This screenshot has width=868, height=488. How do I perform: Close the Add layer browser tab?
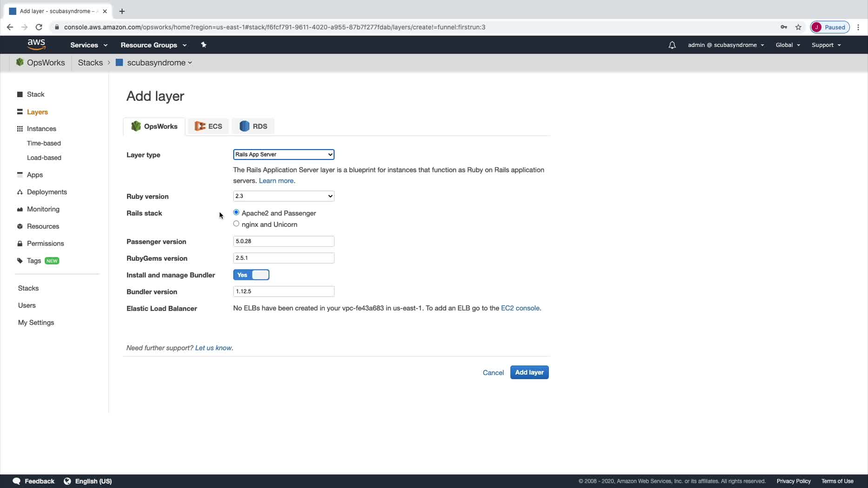coord(105,11)
